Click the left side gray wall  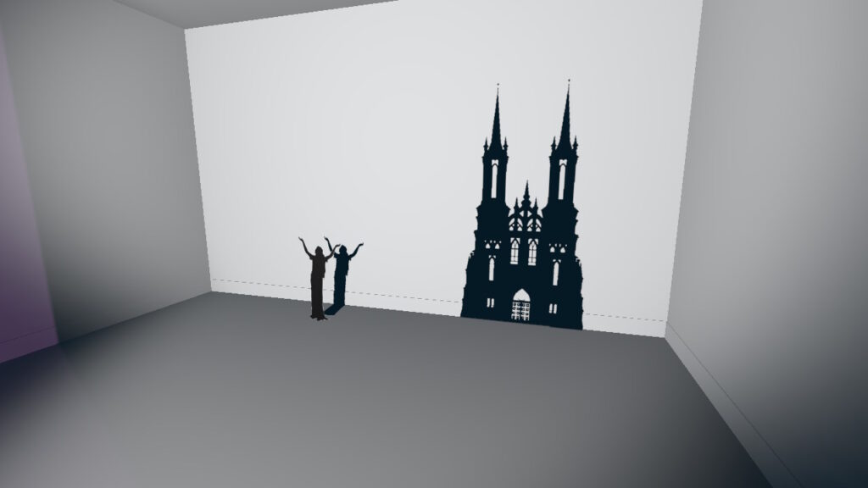click(x=127, y=169)
